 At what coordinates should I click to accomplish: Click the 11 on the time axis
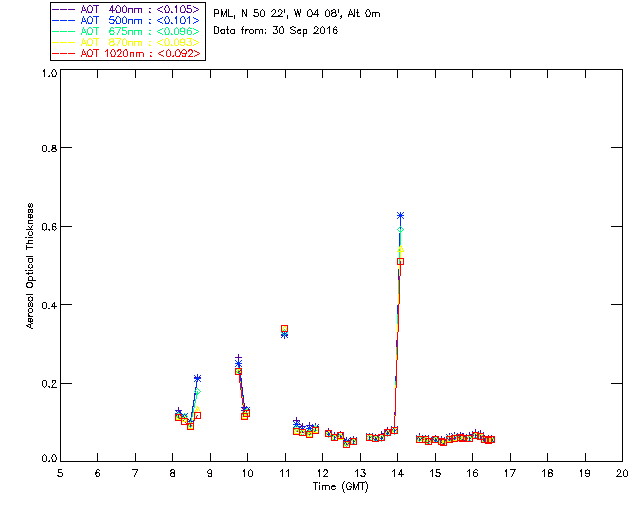(285, 473)
